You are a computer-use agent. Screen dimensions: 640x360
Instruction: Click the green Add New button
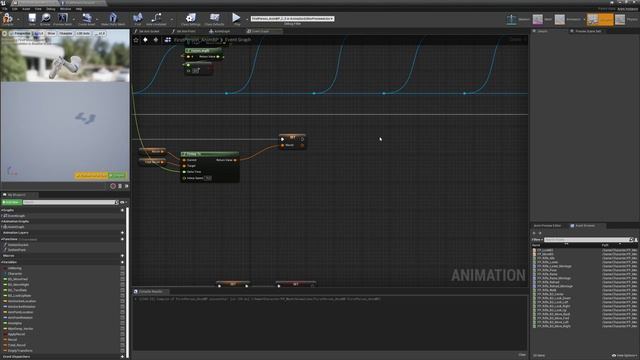11,202
